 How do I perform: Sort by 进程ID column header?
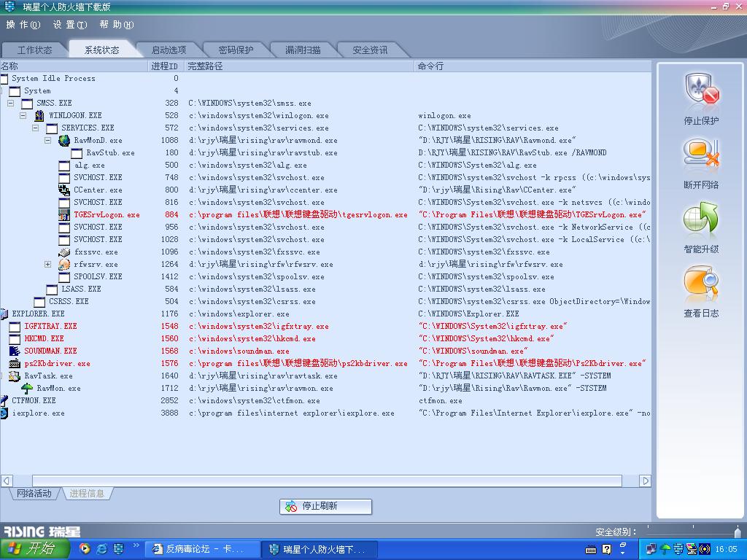tap(166, 66)
